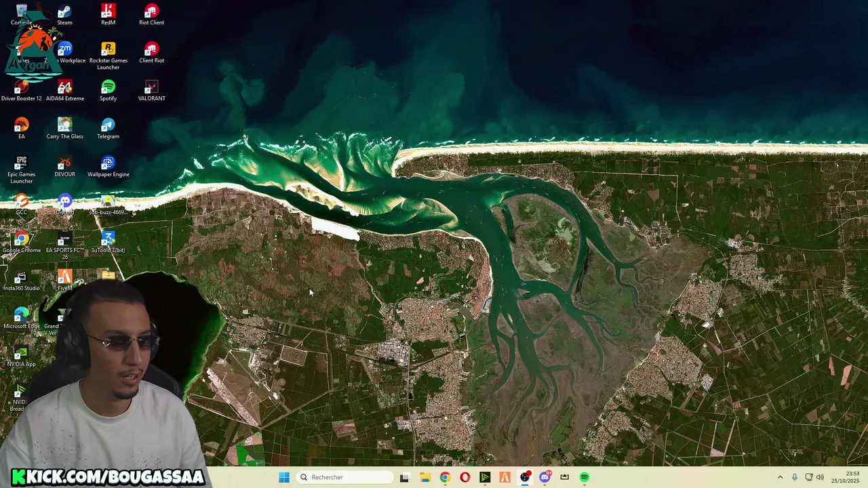The image size is (868, 488).
Task: Click the NVIDIA App desktop shortcut
Action: click(21, 357)
